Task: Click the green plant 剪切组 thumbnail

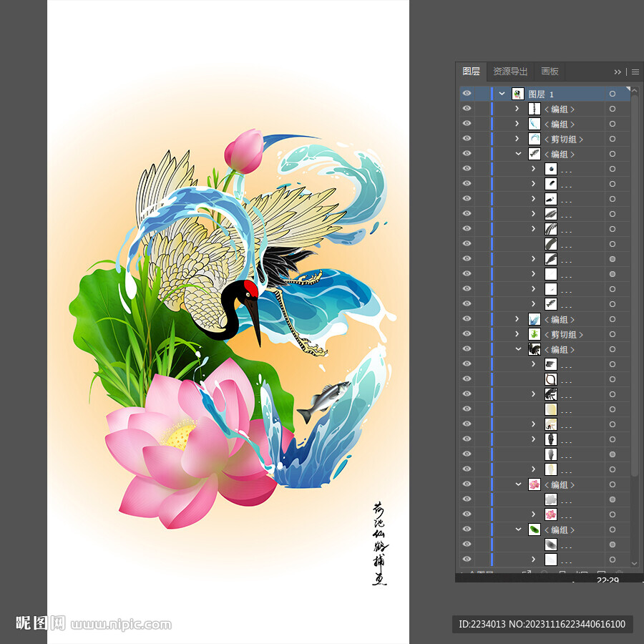Action: (x=534, y=334)
